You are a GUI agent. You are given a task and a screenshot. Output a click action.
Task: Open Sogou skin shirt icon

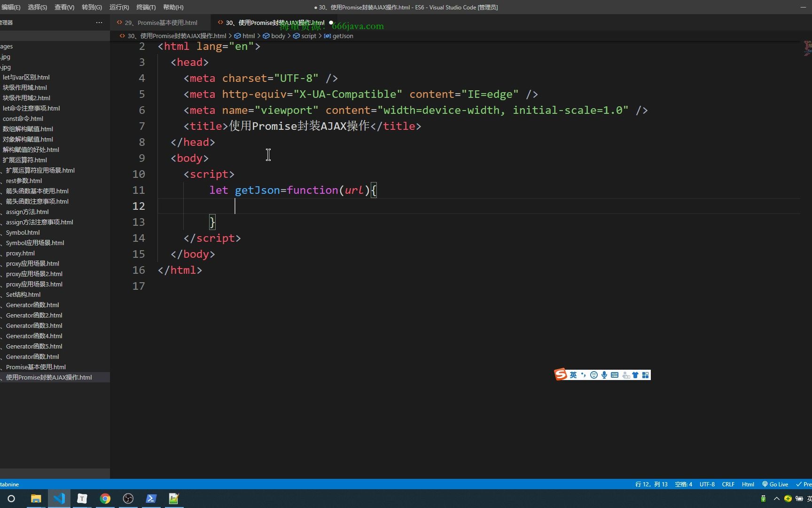635,375
